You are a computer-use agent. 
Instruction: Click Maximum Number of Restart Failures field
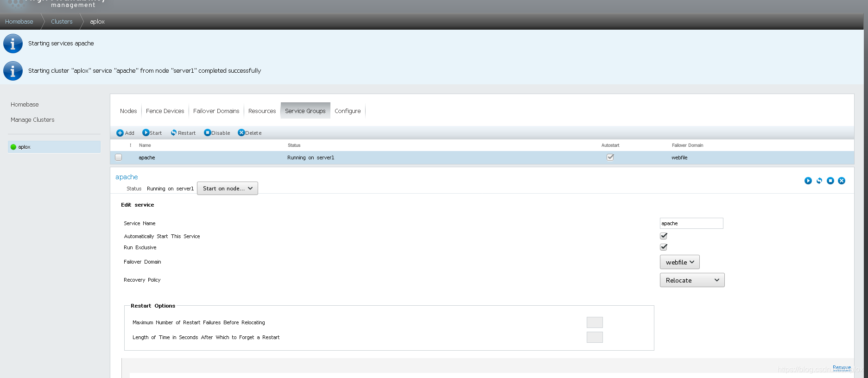pyautogui.click(x=595, y=322)
